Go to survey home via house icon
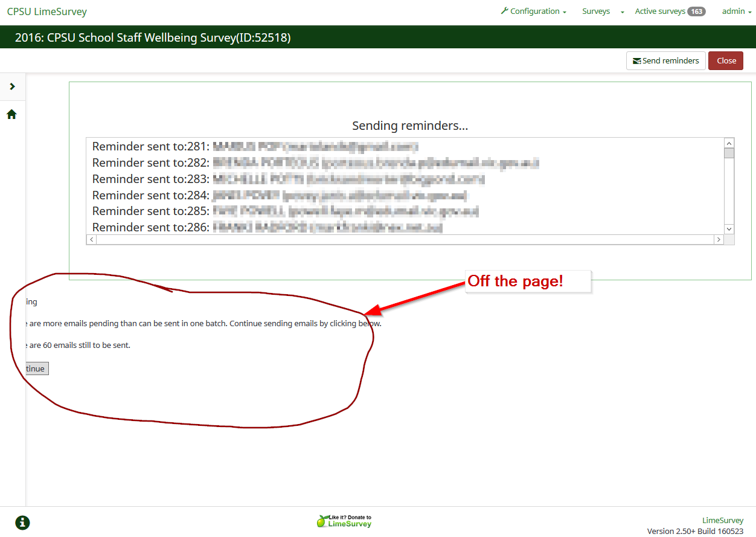This screenshot has width=756, height=537. pos(11,114)
